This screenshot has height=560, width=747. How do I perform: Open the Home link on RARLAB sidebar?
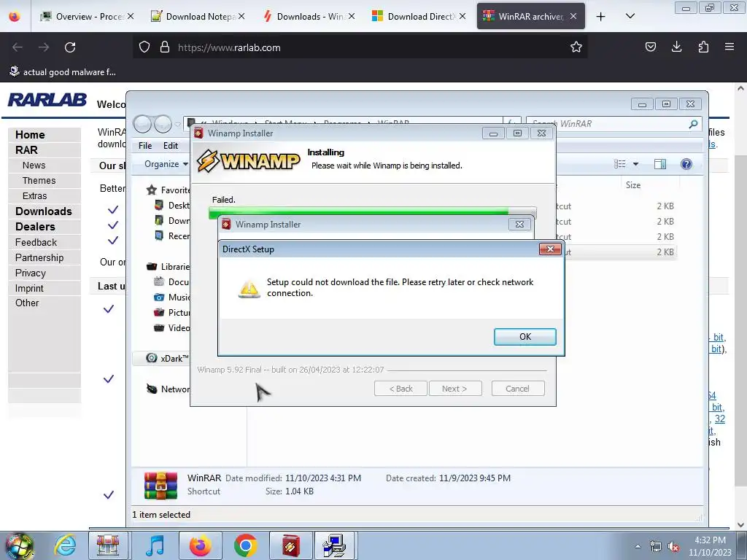pyautogui.click(x=30, y=135)
